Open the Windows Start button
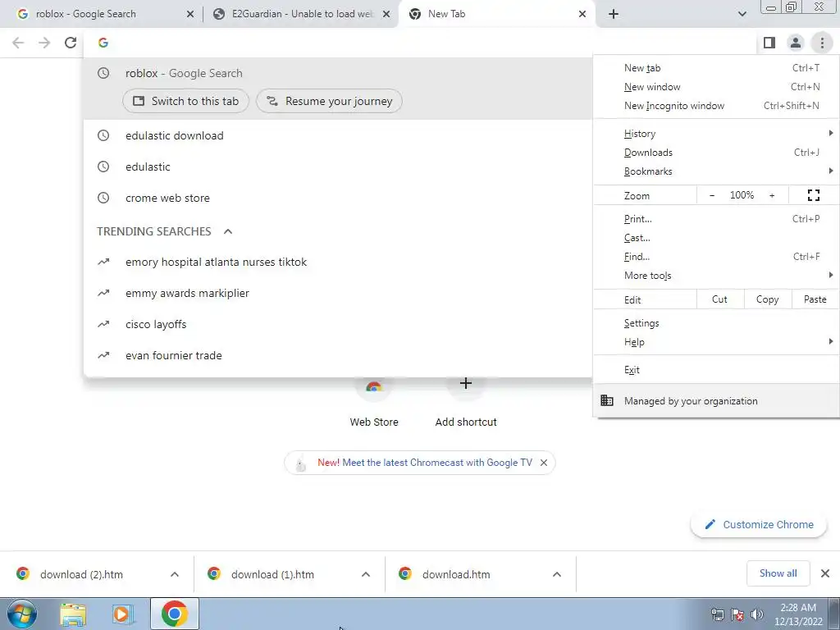 (x=22, y=614)
